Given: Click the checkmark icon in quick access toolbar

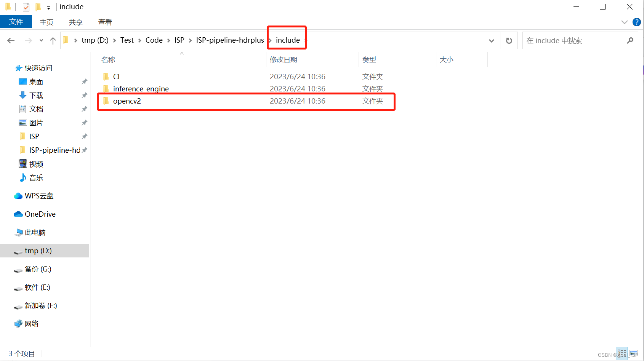Looking at the screenshot, I should [x=25, y=6].
